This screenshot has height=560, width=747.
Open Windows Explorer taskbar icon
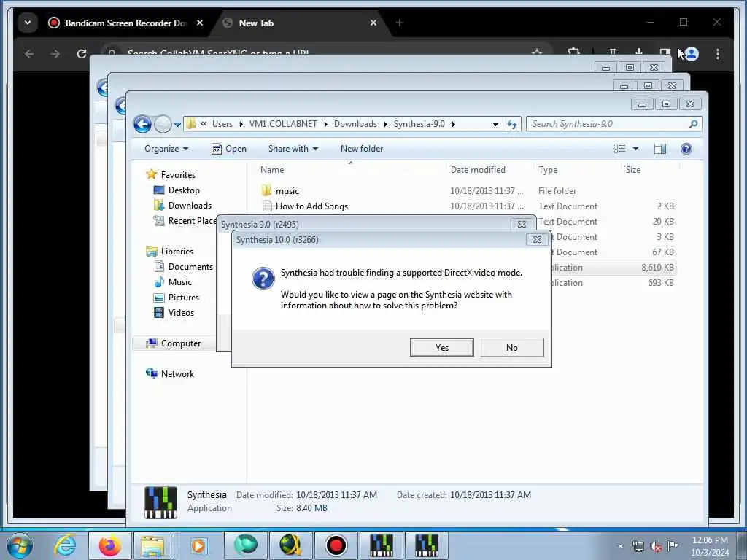152,545
